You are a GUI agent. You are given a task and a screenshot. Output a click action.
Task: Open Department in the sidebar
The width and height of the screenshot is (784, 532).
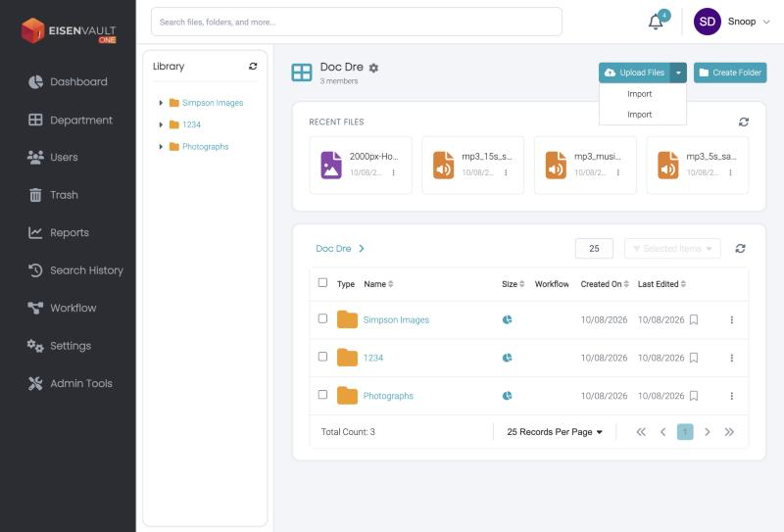70,120
